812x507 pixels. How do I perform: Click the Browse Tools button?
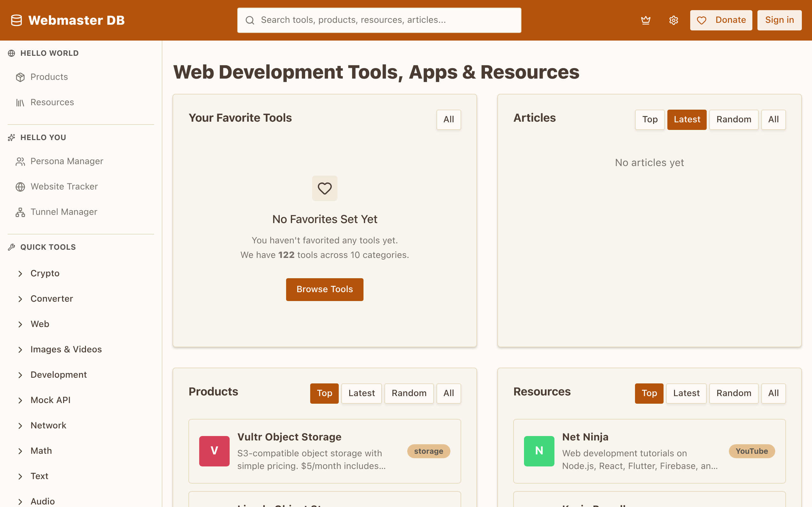pyautogui.click(x=324, y=289)
